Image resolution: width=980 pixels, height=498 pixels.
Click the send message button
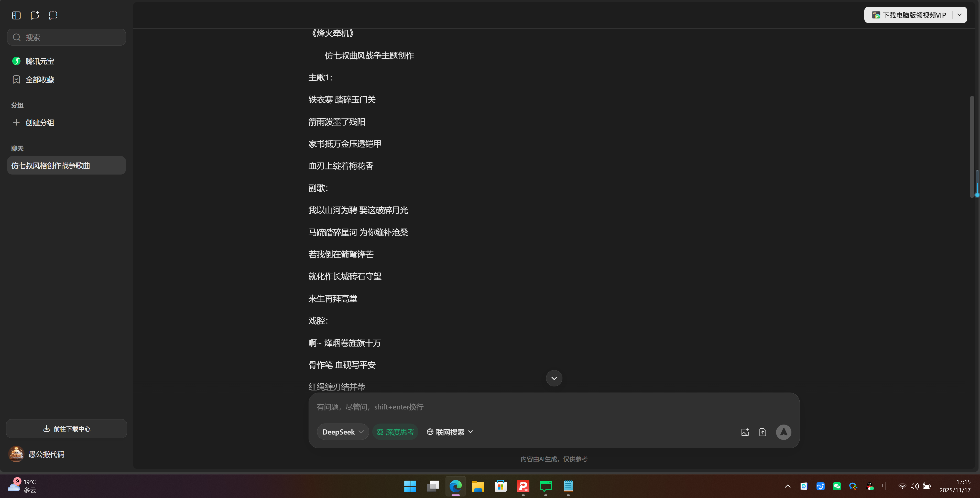784,432
